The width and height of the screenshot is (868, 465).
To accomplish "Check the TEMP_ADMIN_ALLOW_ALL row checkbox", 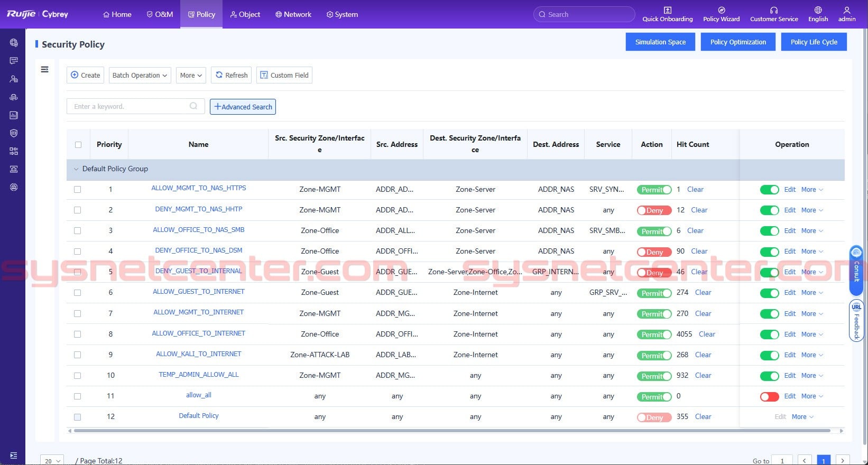I will click(x=78, y=375).
